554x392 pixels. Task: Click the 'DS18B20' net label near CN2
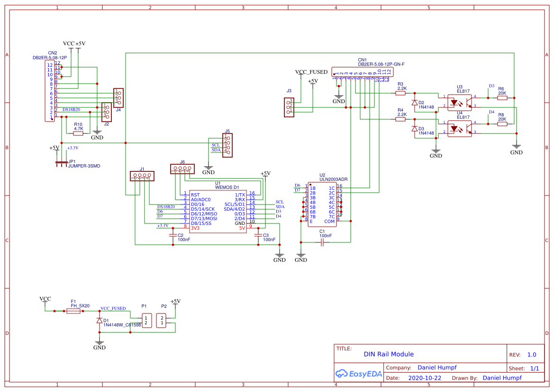pos(72,110)
